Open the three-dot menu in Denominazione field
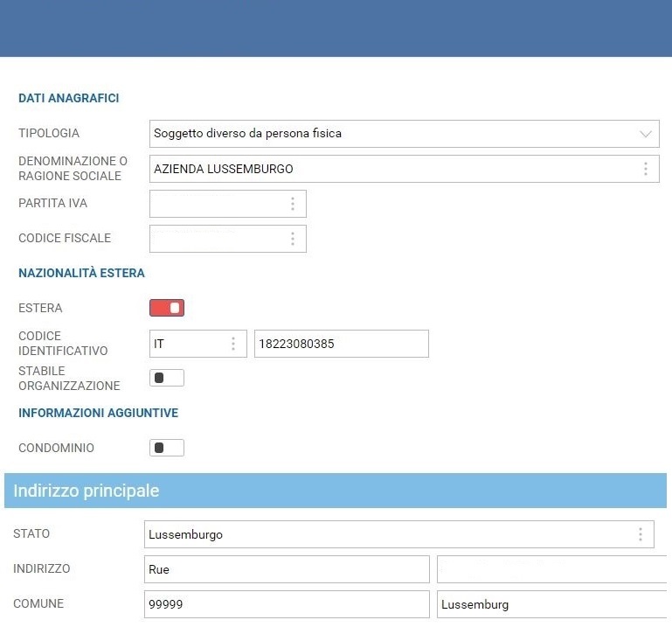 (x=645, y=169)
